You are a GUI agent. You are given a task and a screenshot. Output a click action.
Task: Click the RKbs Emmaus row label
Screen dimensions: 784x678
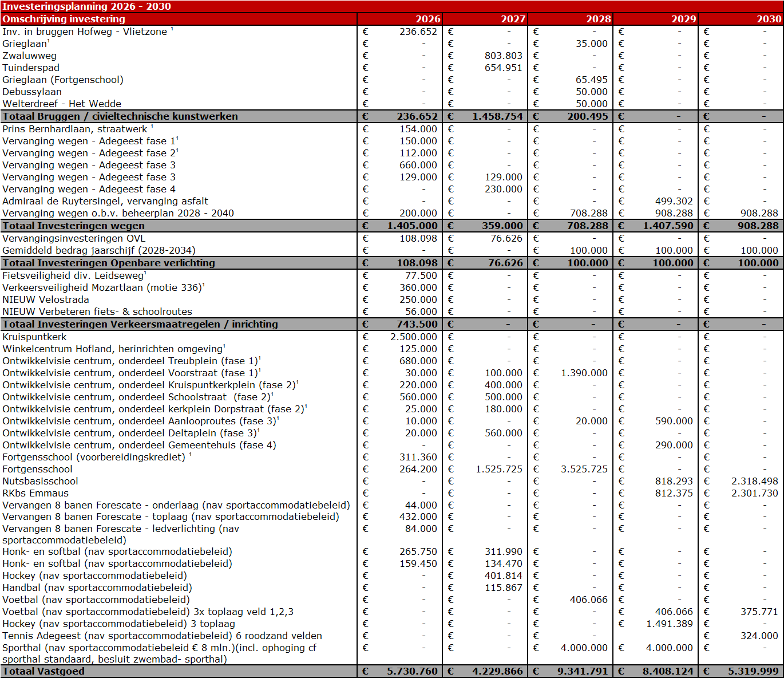[x=35, y=493]
